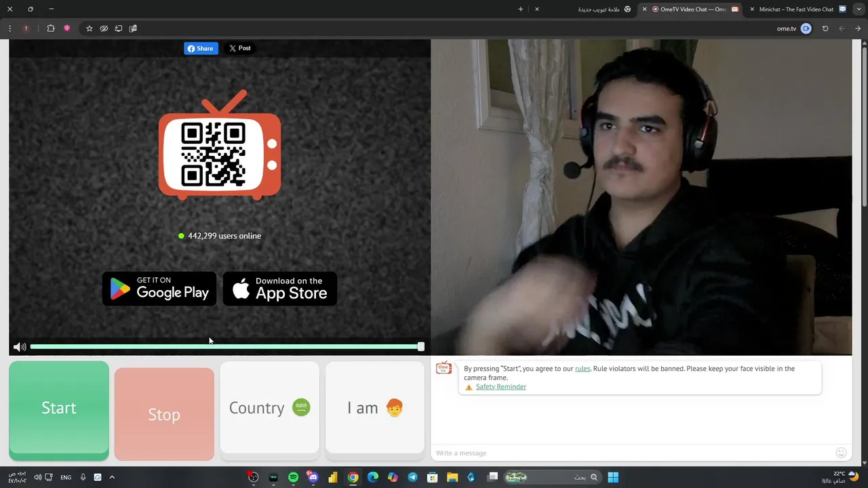Open Spotify from the taskbar
868x488 pixels.
pos(293,477)
